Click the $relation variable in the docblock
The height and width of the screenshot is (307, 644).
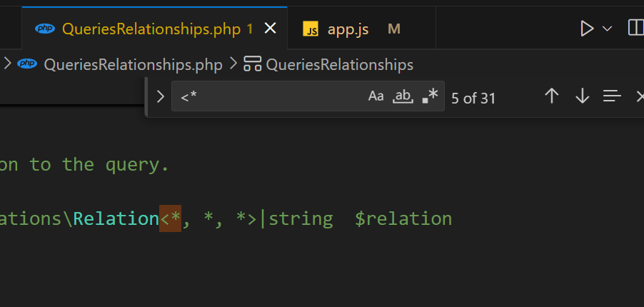403,218
